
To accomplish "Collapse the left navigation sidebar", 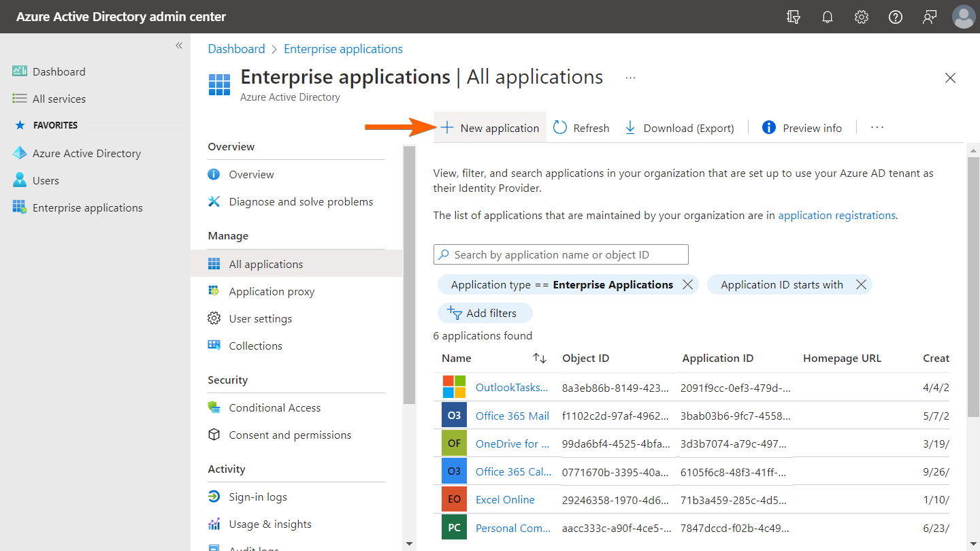I will [x=179, y=46].
